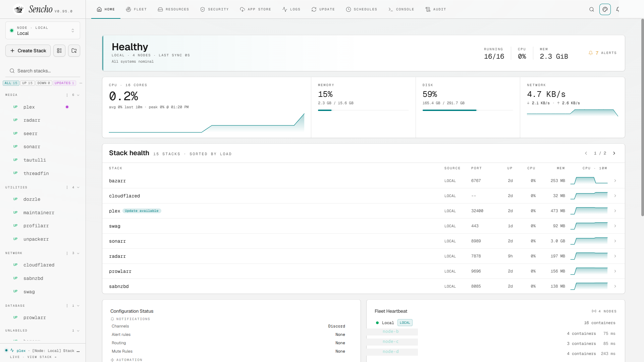Open the Security tab

tap(214, 9)
